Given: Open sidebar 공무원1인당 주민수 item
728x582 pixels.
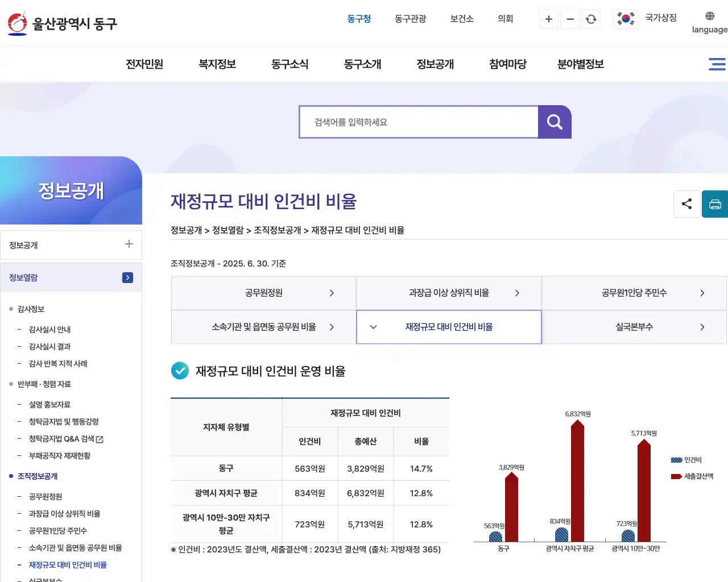Looking at the screenshot, I should [x=58, y=531].
